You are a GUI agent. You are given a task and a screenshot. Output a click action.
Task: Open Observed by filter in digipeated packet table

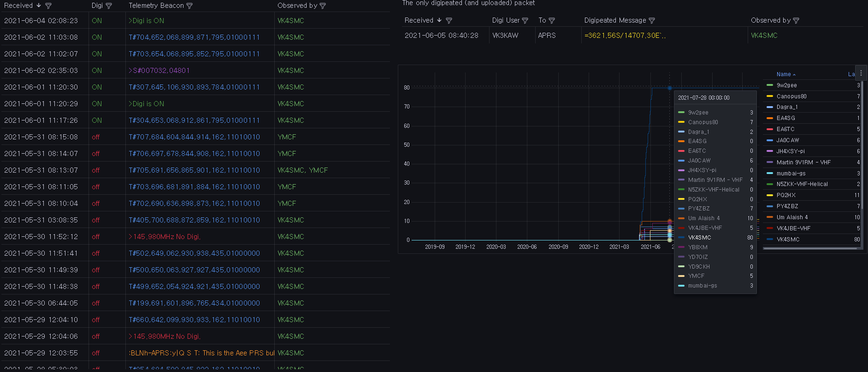pos(796,21)
